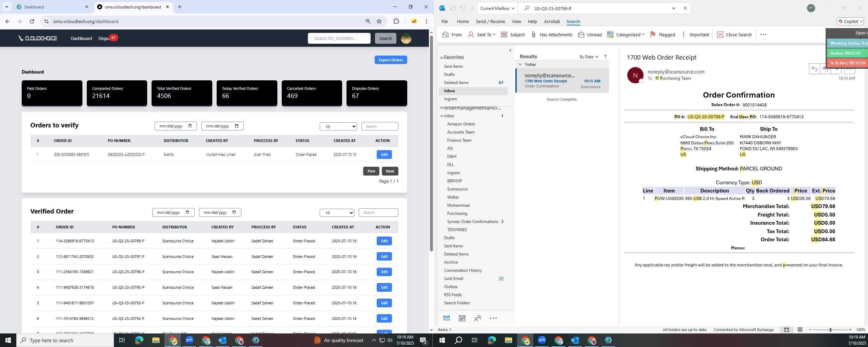Collapse the Today results group
This screenshot has height=347, width=868.
click(520, 64)
